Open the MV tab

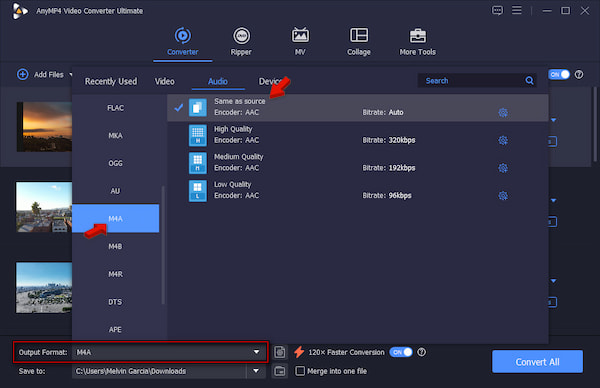(x=300, y=42)
